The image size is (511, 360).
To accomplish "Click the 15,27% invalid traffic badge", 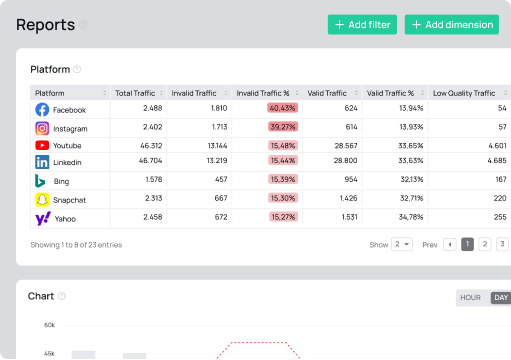I will (x=283, y=217).
